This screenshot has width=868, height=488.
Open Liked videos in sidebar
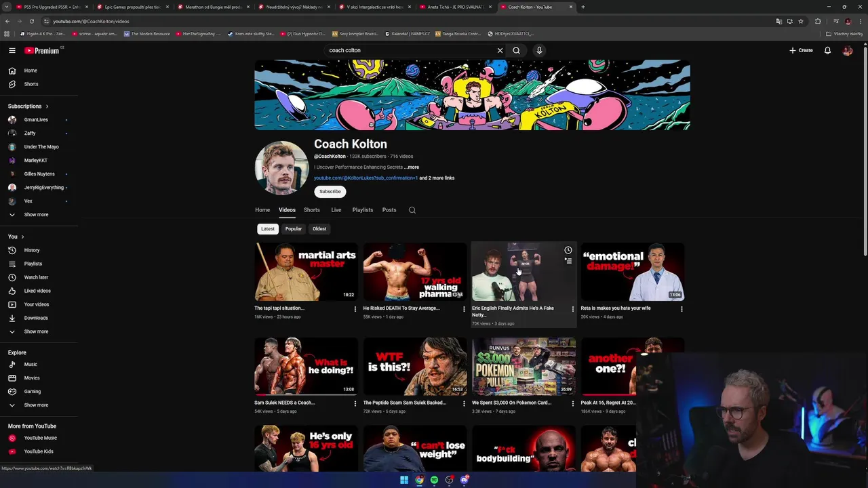[39, 291]
